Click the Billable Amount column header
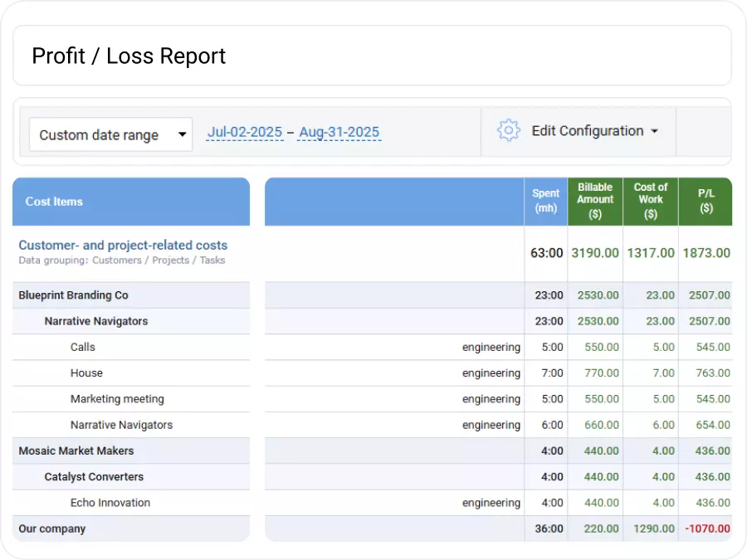The image size is (747, 560). (x=594, y=201)
